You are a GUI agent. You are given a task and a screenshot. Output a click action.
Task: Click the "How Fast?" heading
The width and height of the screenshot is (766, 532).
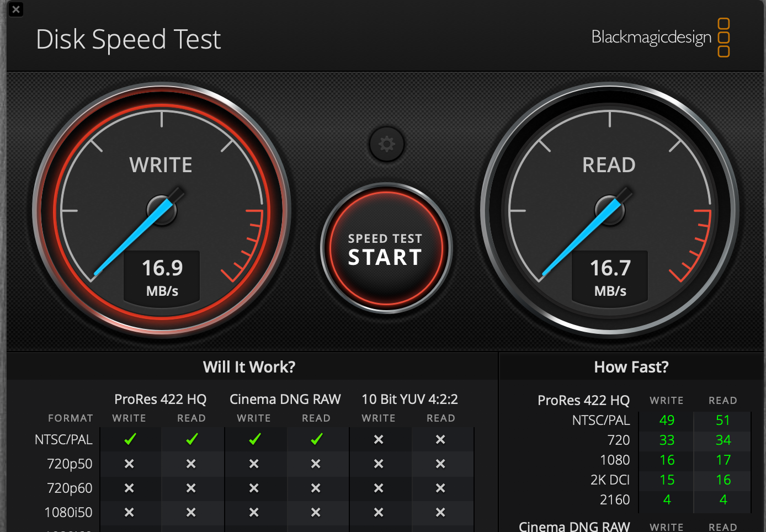pos(631,367)
